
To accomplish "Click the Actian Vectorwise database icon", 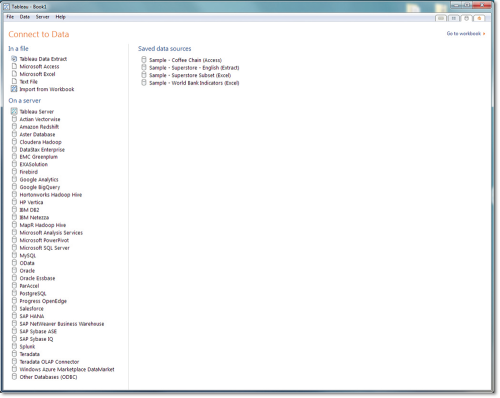I will click(14, 119).
